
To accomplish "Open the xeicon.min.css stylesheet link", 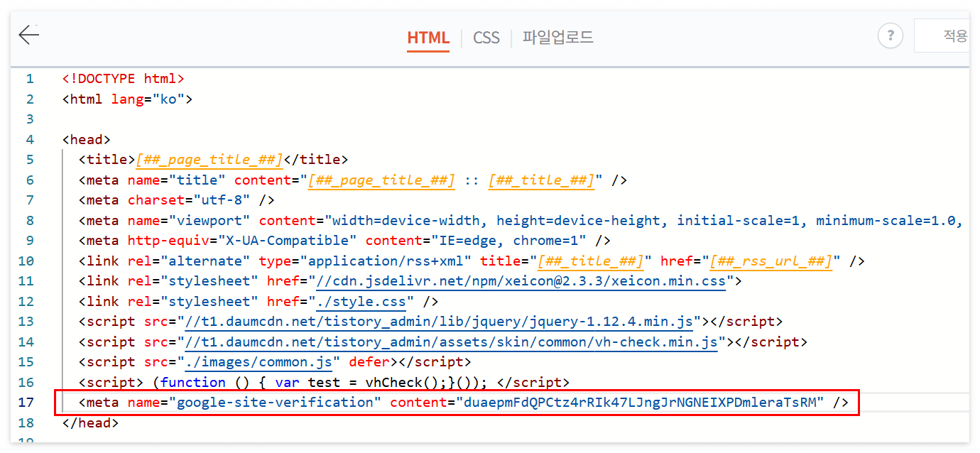I will 527,280.
